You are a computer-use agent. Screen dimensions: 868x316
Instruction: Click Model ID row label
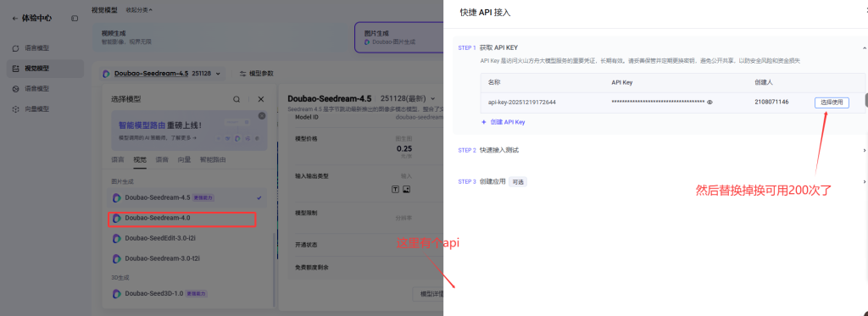pos(307,117)
